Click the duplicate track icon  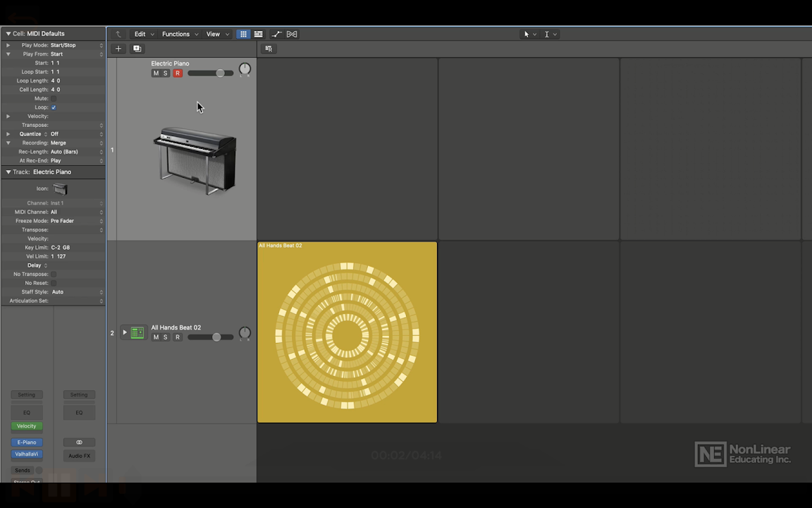click(137, 49)
